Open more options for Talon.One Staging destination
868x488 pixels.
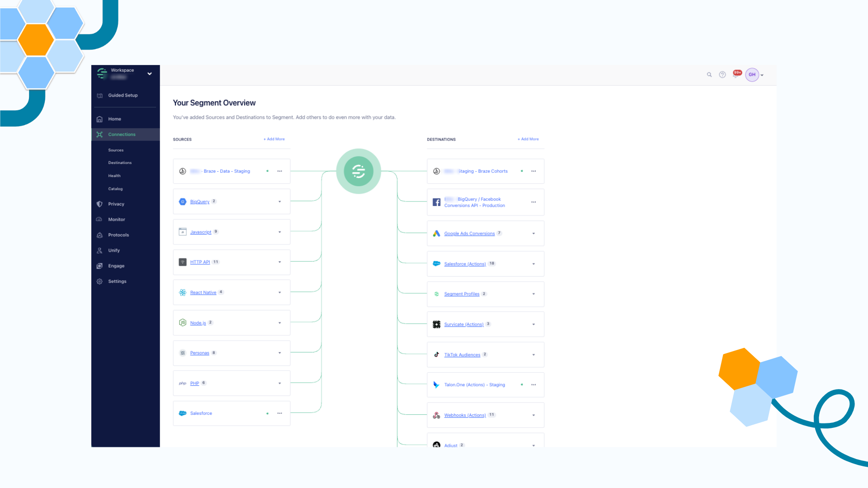(533, 385)
